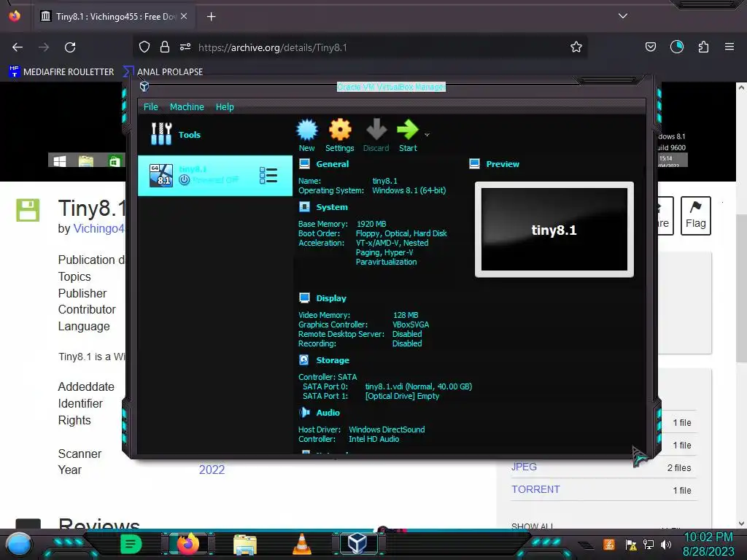This screenshot has width=747, height=560.
Task: Click the VBoxSVGA graphics controller value
Action: [x=411, y=324]
